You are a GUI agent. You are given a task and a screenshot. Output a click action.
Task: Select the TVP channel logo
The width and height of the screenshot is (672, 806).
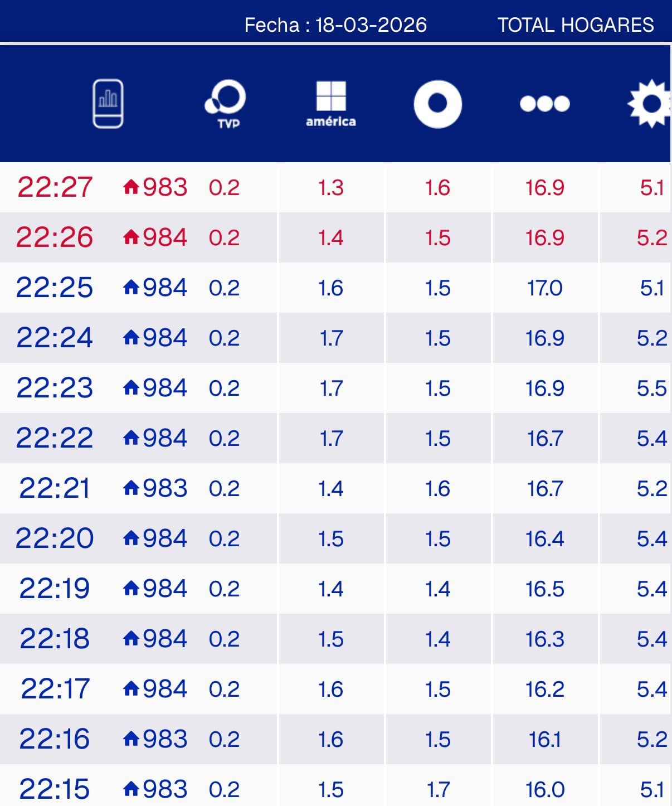pyautogui.click(x=226, y=104)
